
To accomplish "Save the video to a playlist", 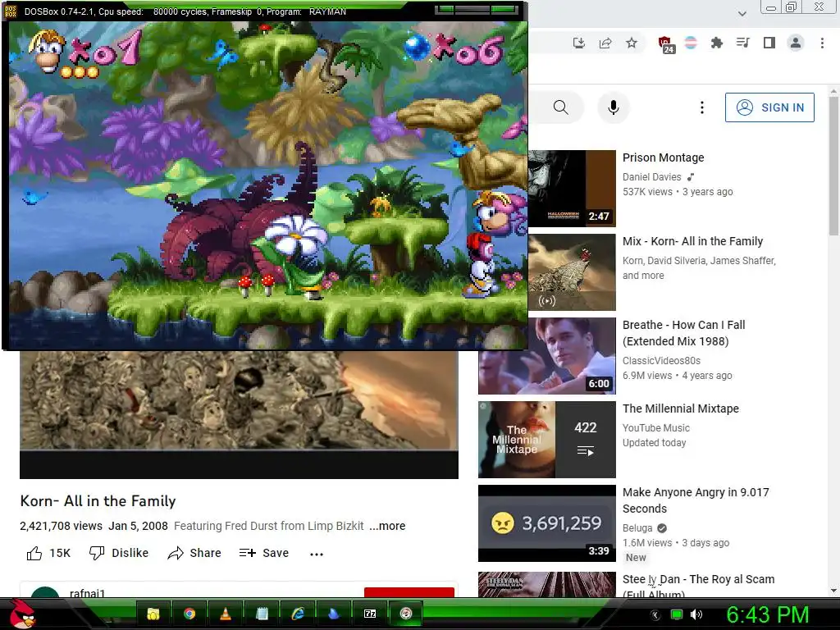I will [264, 553].
